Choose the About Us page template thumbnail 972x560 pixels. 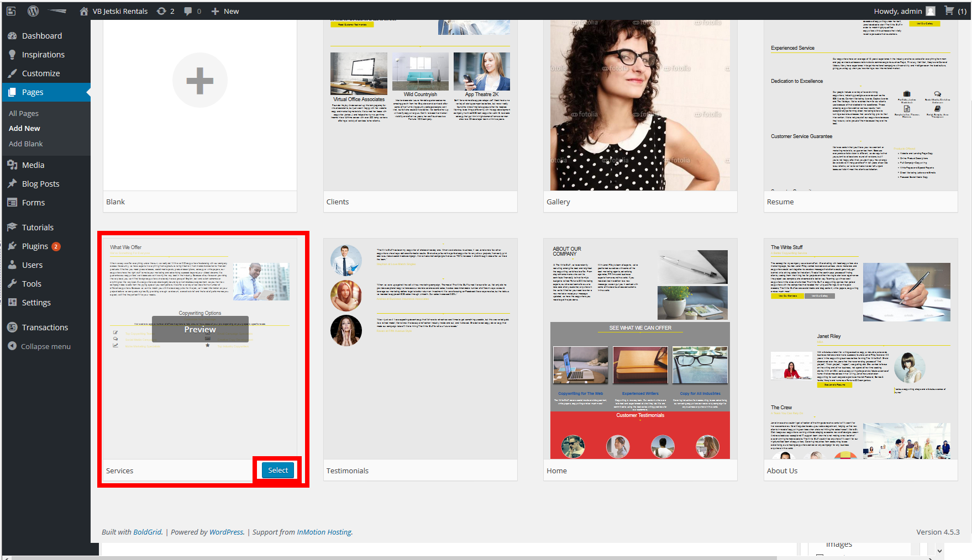tap(860, 348)
